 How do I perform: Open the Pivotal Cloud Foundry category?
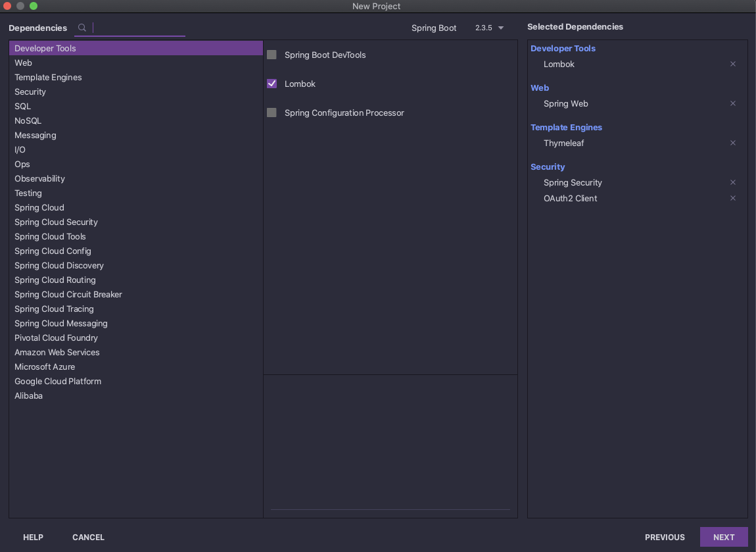(136, 338)
